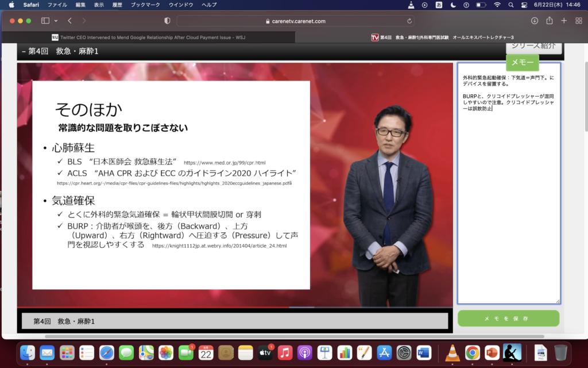This screenshot has width=588, height=368.
Task: Open Control Center in menu bar
Action: point(524,5)
